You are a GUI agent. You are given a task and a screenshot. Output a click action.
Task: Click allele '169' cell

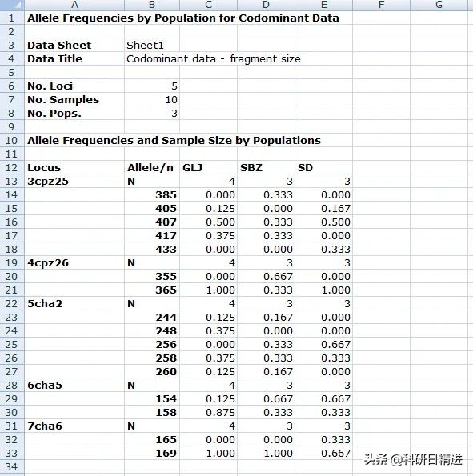(x=152, y=454)
